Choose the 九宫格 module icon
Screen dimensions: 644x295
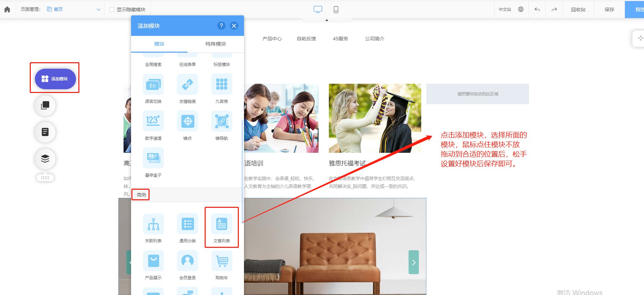tap(222, 84)
